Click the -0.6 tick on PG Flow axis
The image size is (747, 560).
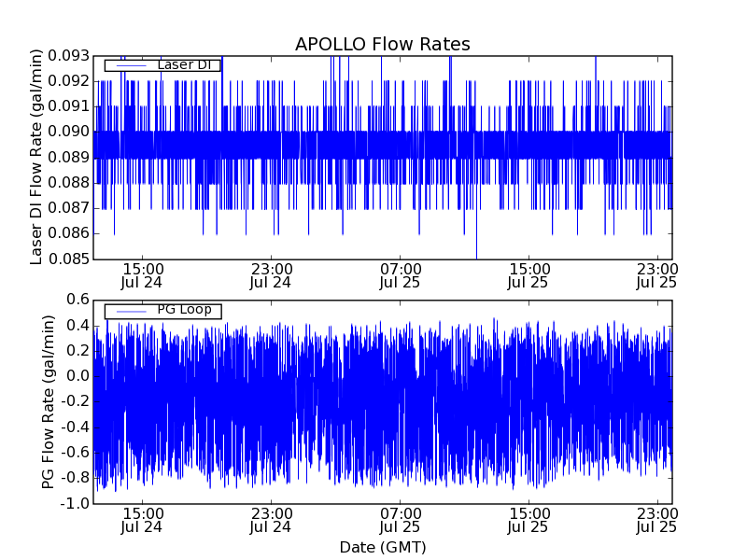click(x=76, y=453)
